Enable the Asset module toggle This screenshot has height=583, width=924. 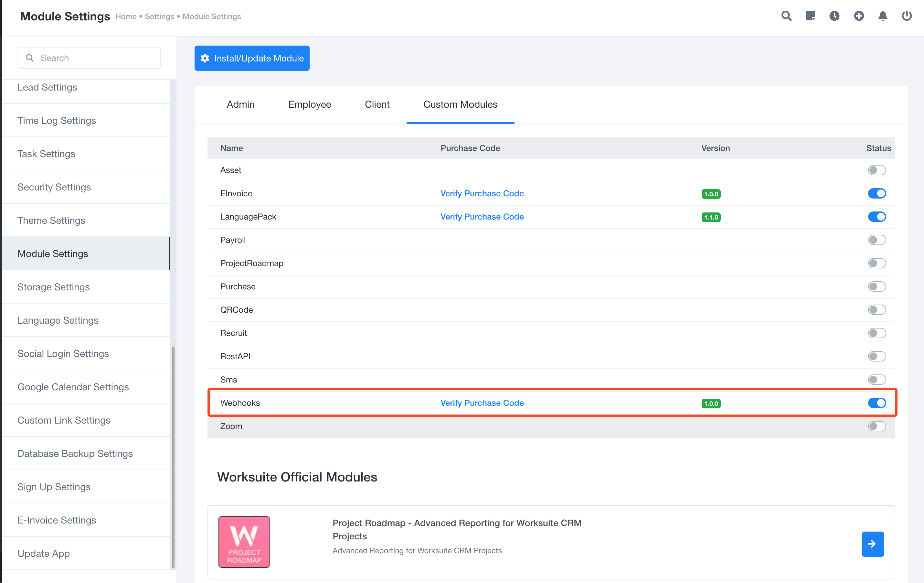[x=876, y=170]
